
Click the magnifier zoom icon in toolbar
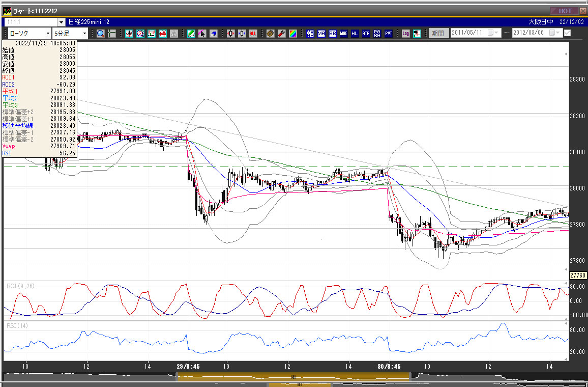click(101, 34)
